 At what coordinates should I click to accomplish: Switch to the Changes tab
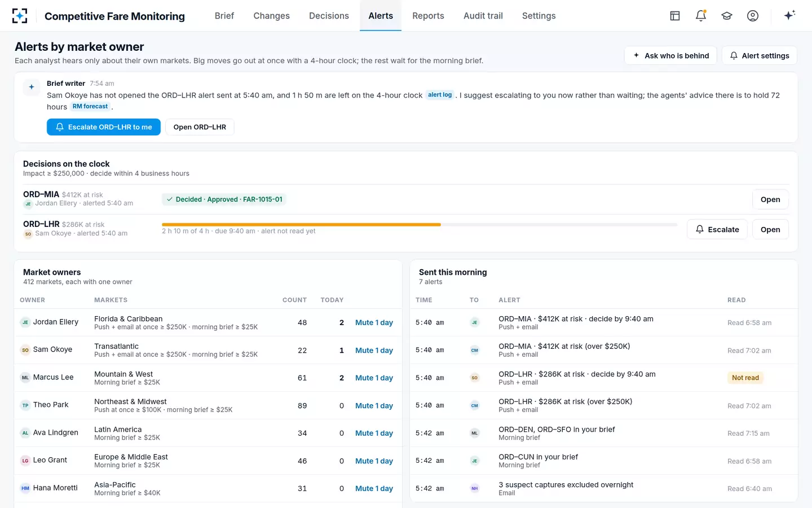click(272, 16)
